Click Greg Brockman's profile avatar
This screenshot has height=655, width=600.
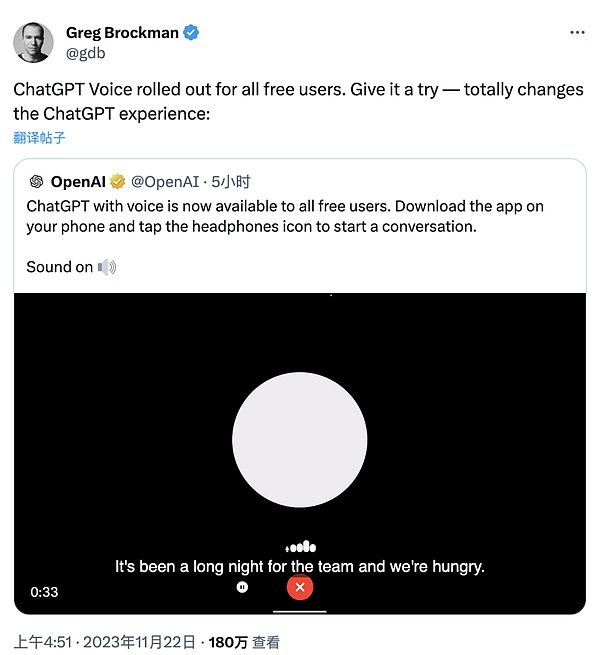(x=34, y=42)
